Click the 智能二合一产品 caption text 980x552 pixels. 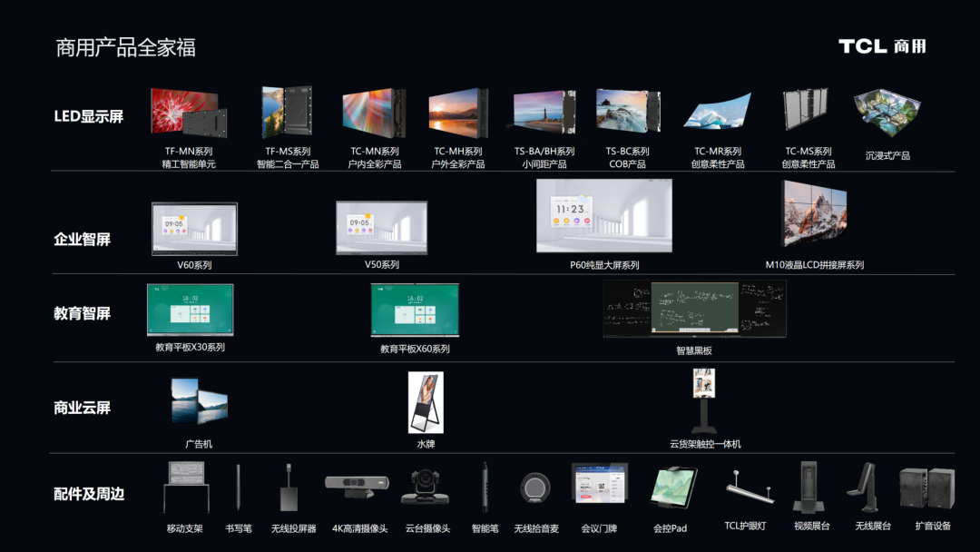click(288, 163)
